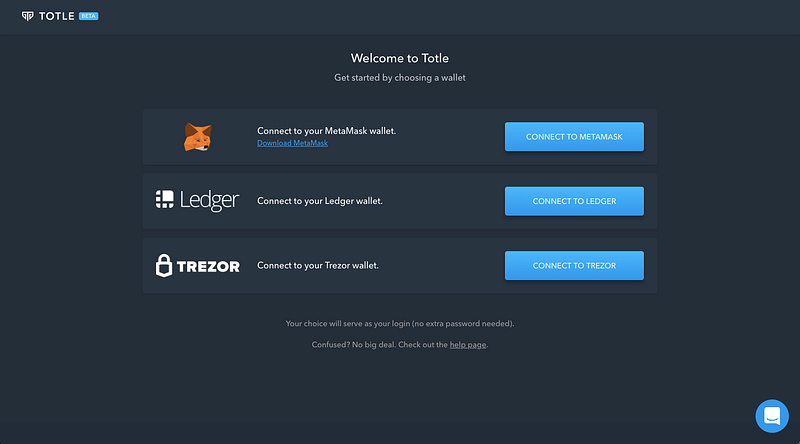Click 'Connect to your MetaMask wallet' text
The height and width of the screenshot is (444, 800).
(x=327, y=131)
